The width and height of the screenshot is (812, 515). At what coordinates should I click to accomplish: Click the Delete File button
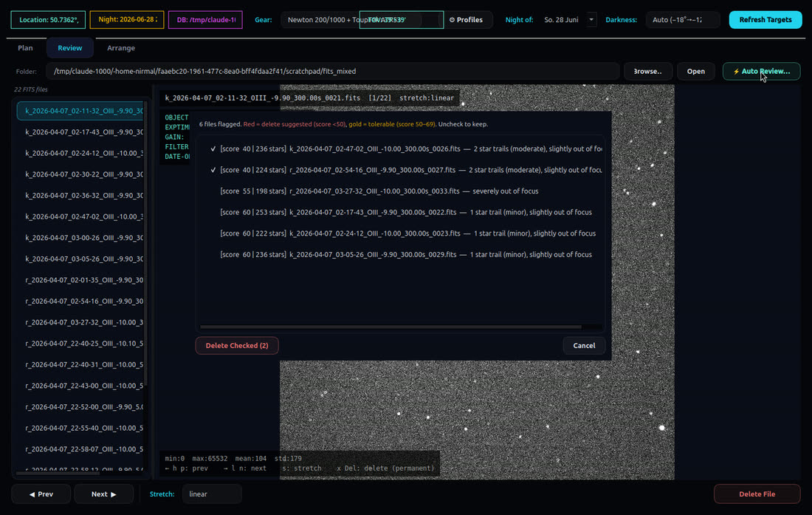(757, 494)
